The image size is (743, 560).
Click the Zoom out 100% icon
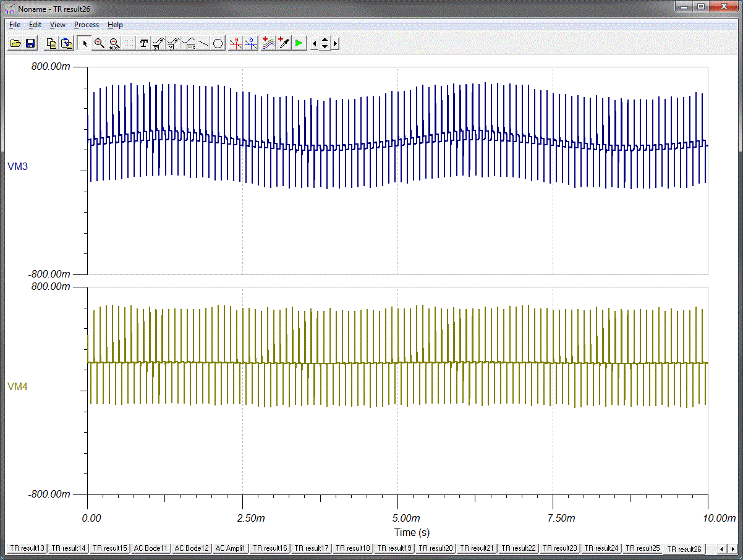114,43
